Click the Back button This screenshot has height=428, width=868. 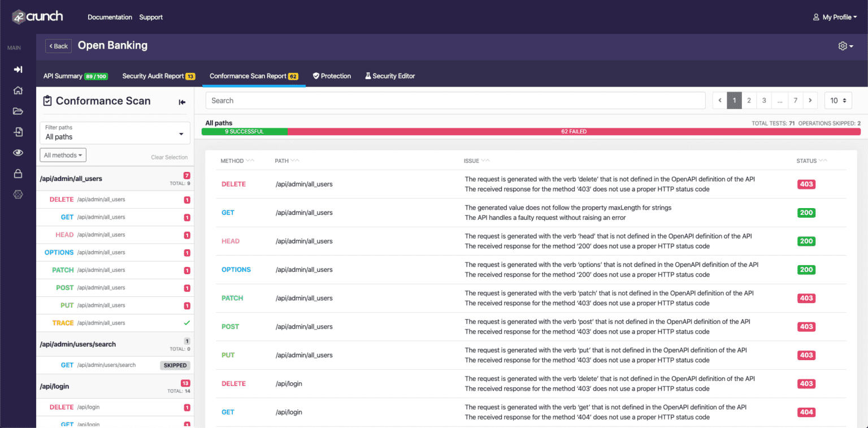click(58, 46)
